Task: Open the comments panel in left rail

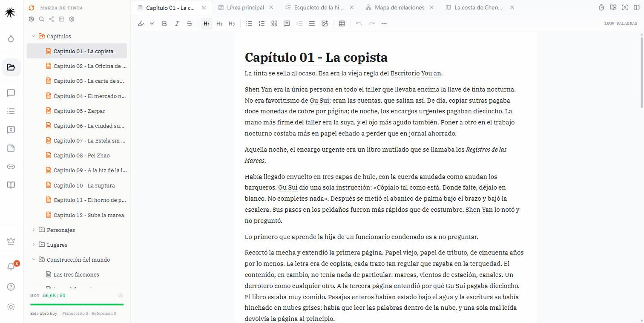Action: tap(11, 93)
